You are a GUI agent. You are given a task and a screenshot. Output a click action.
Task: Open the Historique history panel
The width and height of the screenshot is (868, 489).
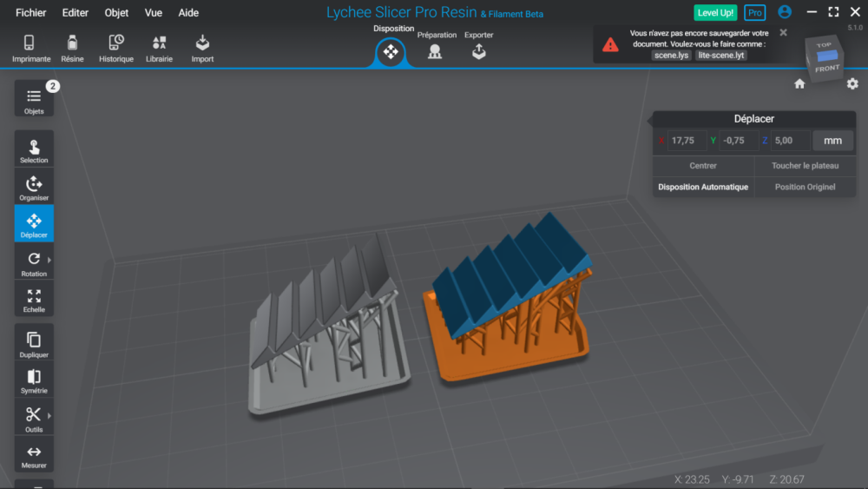click(x=116, y=48)
